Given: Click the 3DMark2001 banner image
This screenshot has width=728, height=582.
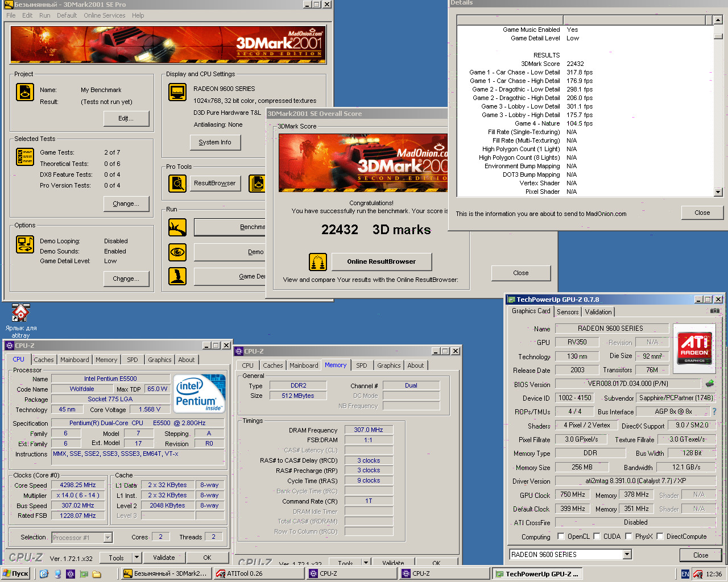Looking at the screenshot, I should click(x=168, y=44).
